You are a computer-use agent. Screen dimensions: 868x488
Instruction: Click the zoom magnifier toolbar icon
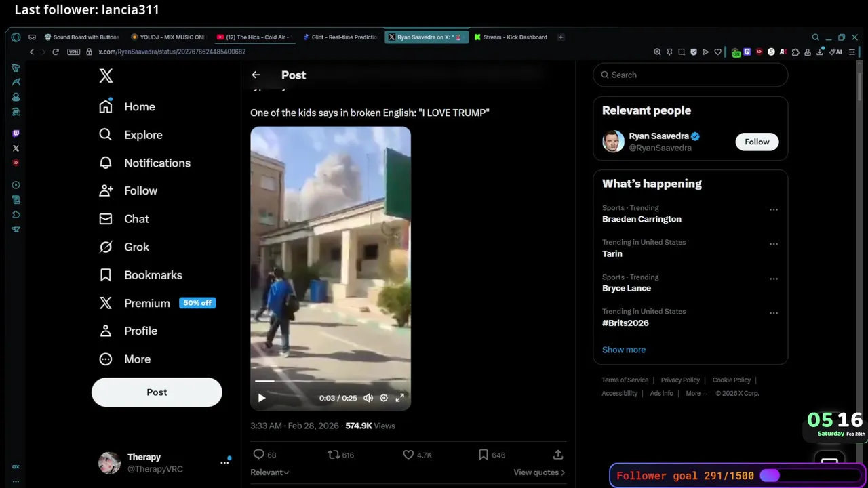657,52
